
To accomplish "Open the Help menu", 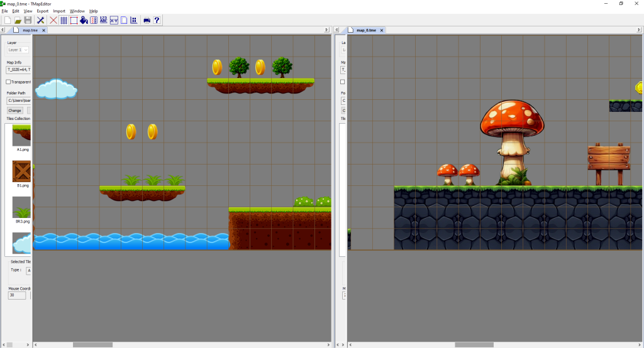I will (x=94, y=11).
